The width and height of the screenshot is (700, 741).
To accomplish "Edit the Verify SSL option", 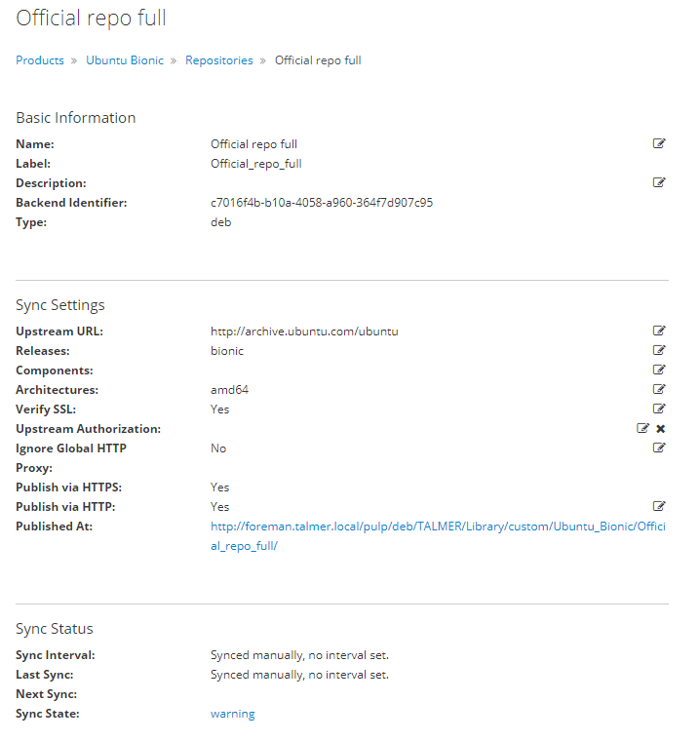I will click(x=659, y=409).
